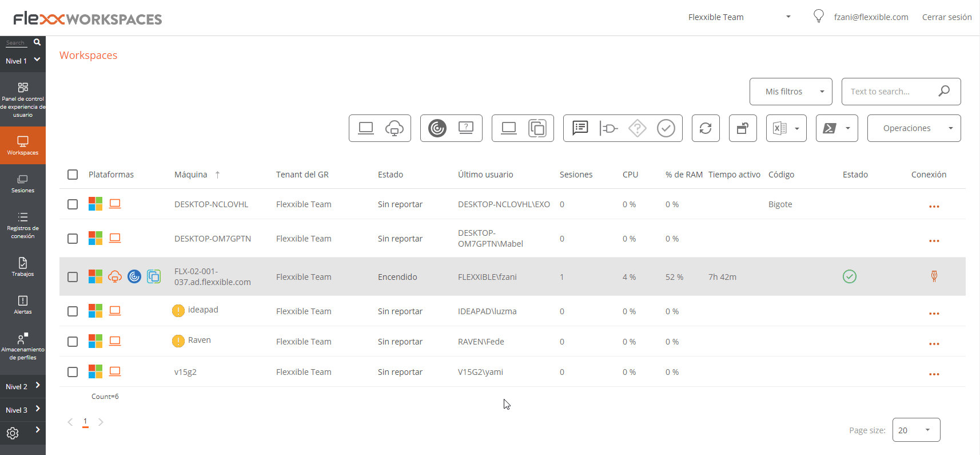Sort by the Máquina column header
This screenshot has width=980, height=455.
point(191,175)
